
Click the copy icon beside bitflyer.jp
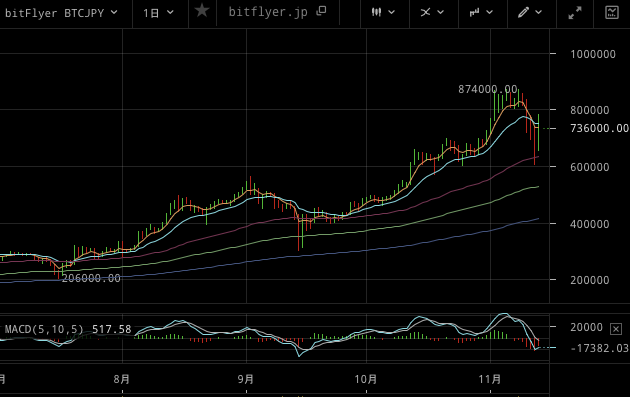(x=321, y=11)
